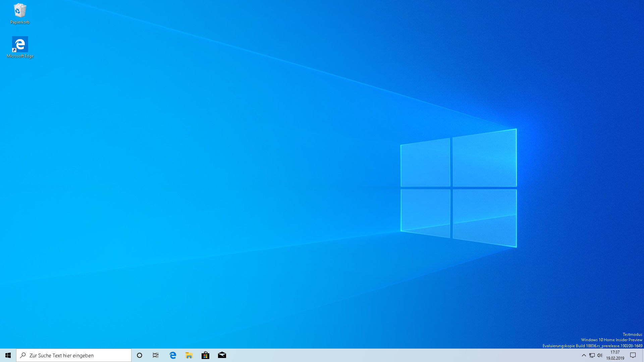Open the network status tray icon
Image resolution: width=644 pixels, height=362 pixels.
(592, 355)
